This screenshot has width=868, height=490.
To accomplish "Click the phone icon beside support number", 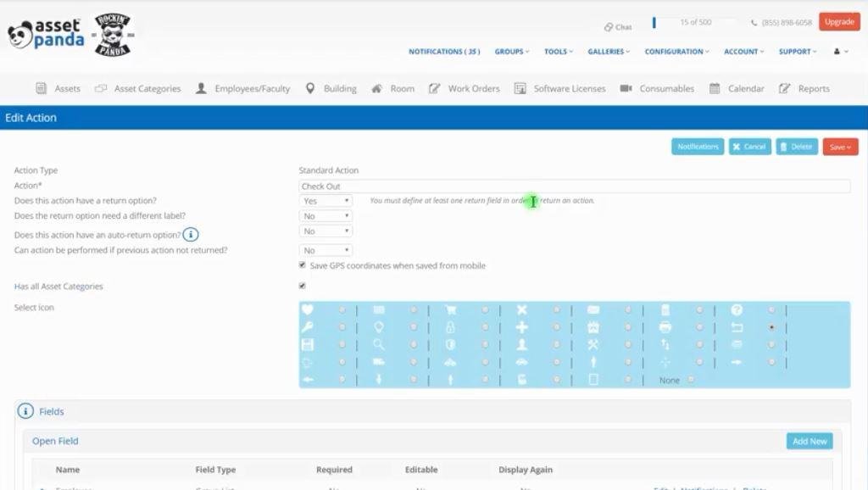I will click(754, 23).
